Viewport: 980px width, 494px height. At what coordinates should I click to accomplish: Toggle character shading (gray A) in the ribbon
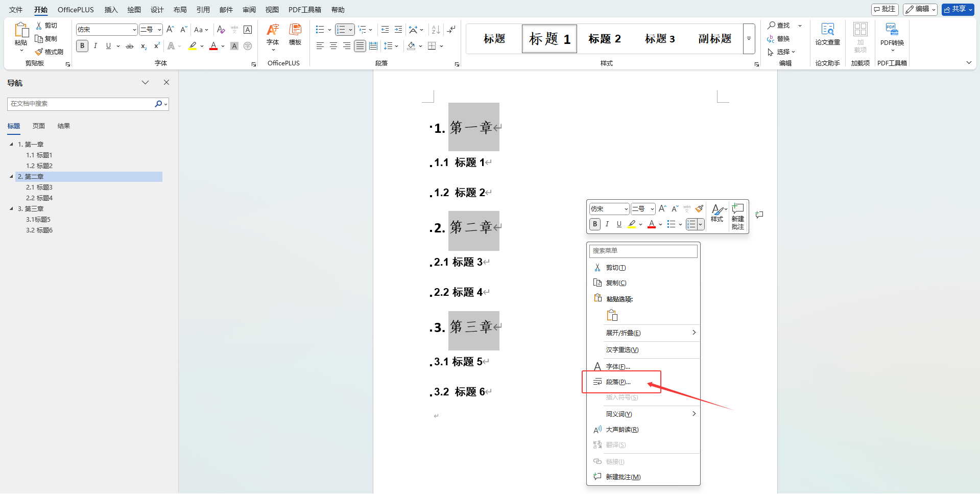[x=234, y=46]
